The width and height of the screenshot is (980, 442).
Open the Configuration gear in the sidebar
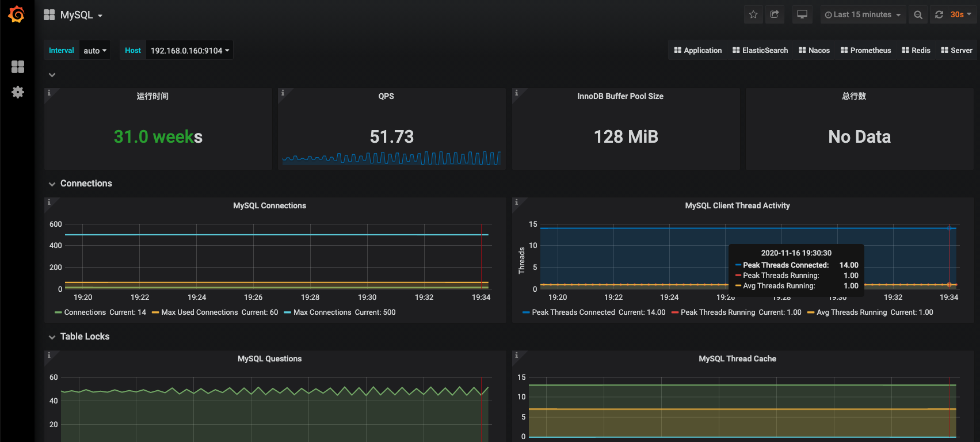pyautogui.click(x=18, y=92)
